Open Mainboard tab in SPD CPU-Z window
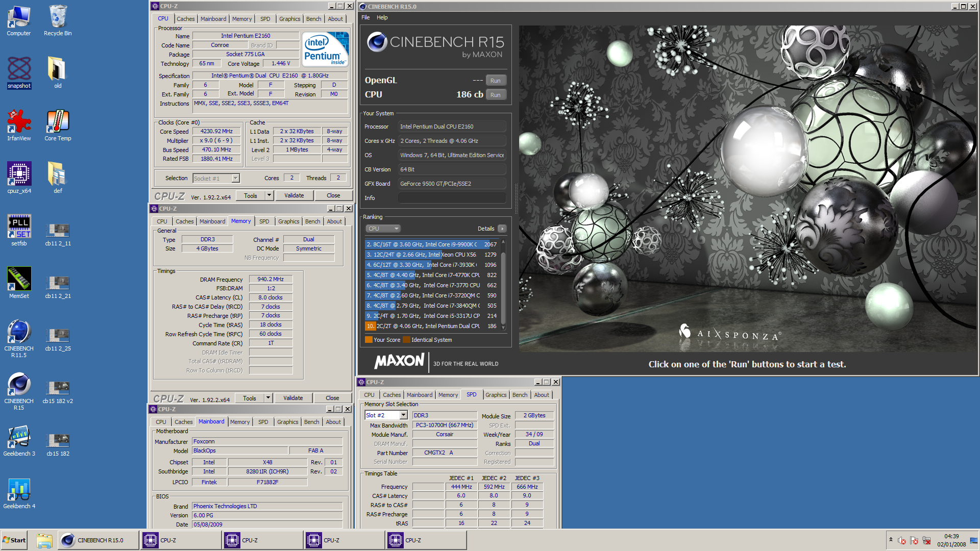The image size is (980, 551). (420, 395)
